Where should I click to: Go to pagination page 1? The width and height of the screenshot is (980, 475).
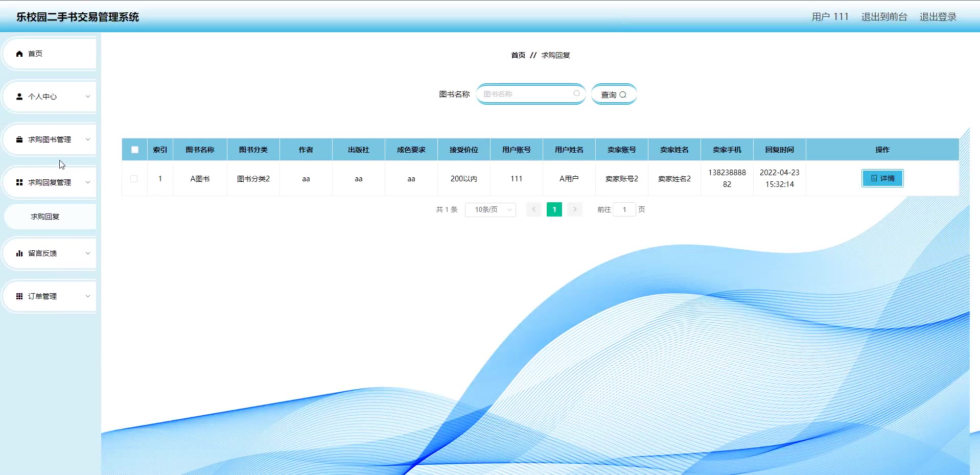click(554, 209)
